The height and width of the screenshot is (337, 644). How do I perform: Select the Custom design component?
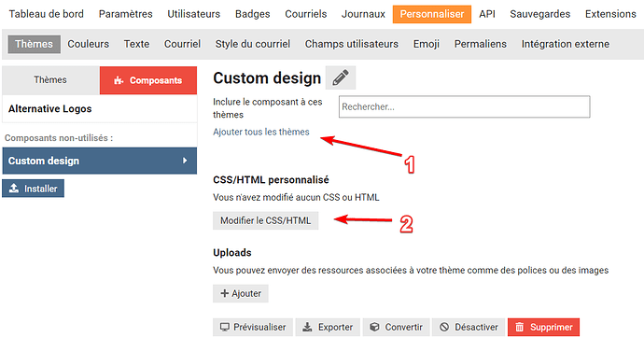[x=100, y=161]
